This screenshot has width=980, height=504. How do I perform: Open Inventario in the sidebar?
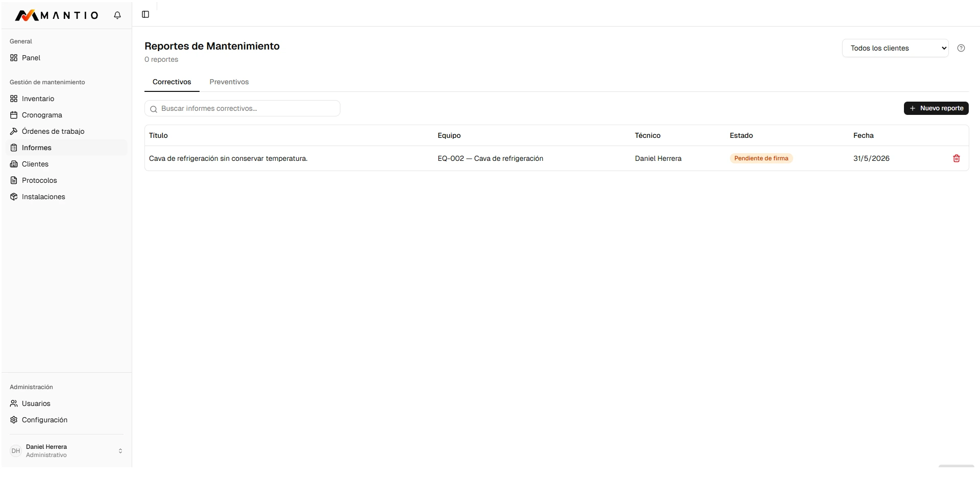click(67, 99)
